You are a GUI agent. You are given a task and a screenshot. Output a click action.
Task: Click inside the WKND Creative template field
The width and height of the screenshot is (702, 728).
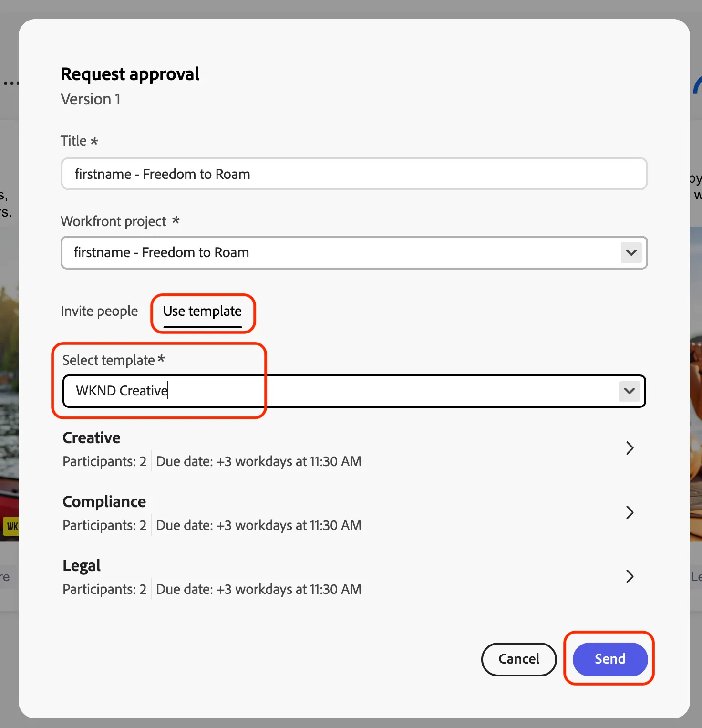coord(354,391)
